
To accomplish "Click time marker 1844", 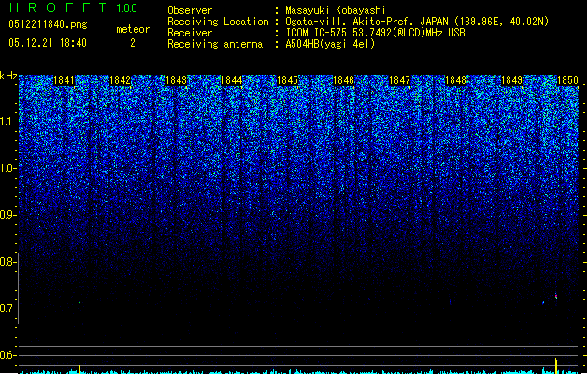I will pos(232,80).
